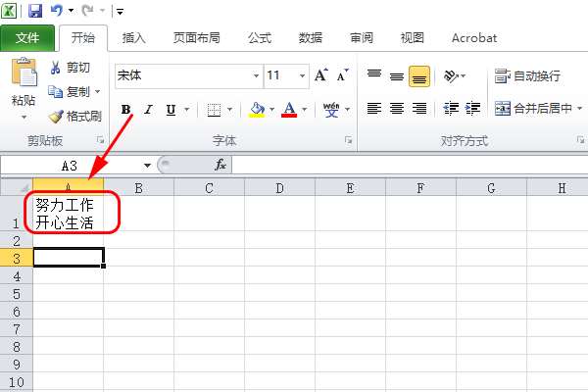
Task: Expand the 复制 copy options arrow
Action: click(x=97, y=91)
